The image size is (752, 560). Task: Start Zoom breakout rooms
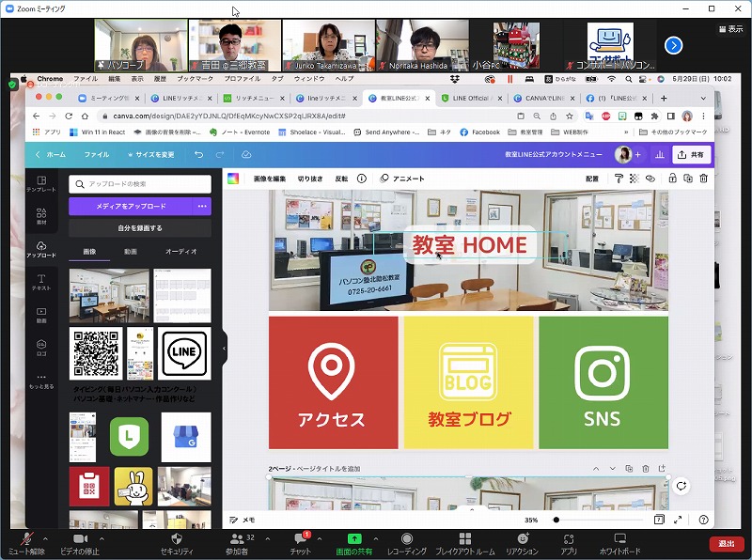point(464,538)
